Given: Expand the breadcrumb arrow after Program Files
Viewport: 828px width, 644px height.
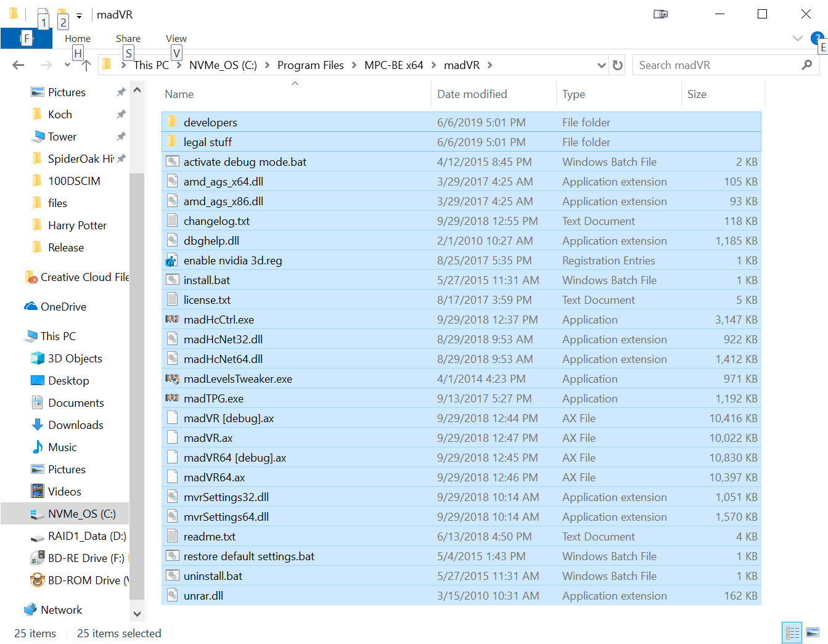Looking at the screenshot, I should 354,65.
